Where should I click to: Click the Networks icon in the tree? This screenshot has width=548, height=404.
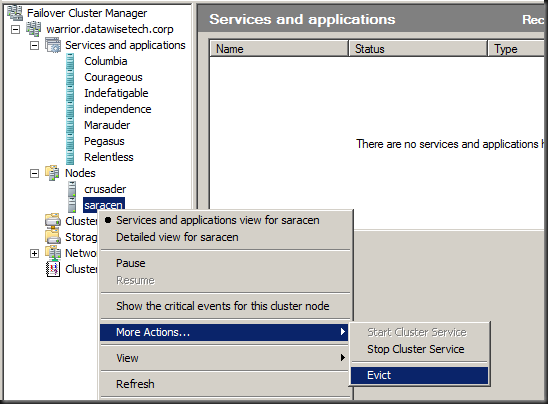(x=53, y=253)
